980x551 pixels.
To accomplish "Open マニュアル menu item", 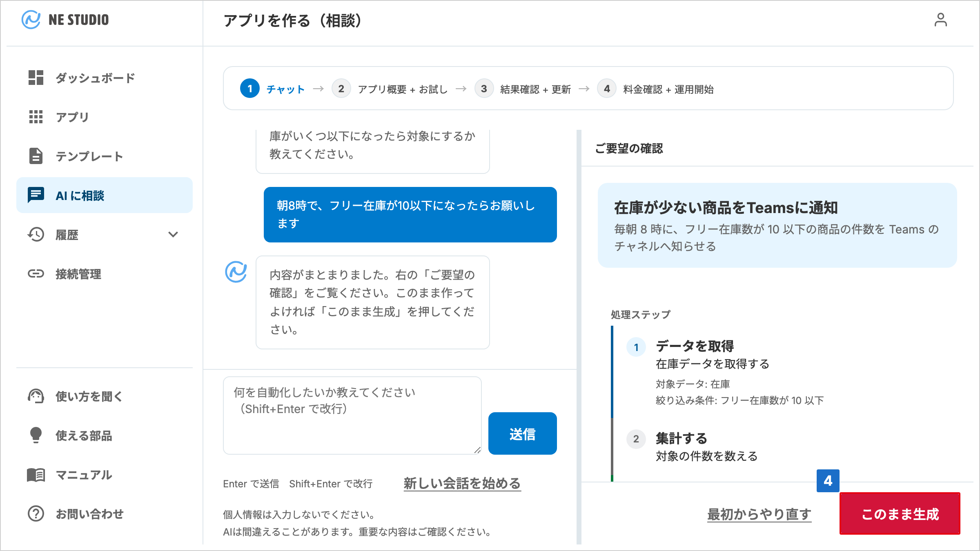I will pos(105,475).
